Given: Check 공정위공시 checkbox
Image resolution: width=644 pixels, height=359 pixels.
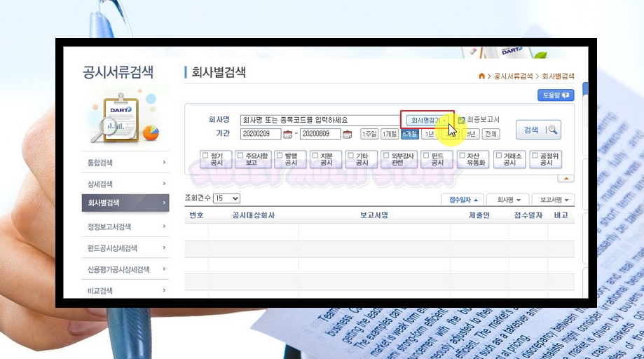Looking at the screenshot, I should (x=535, y=156).
